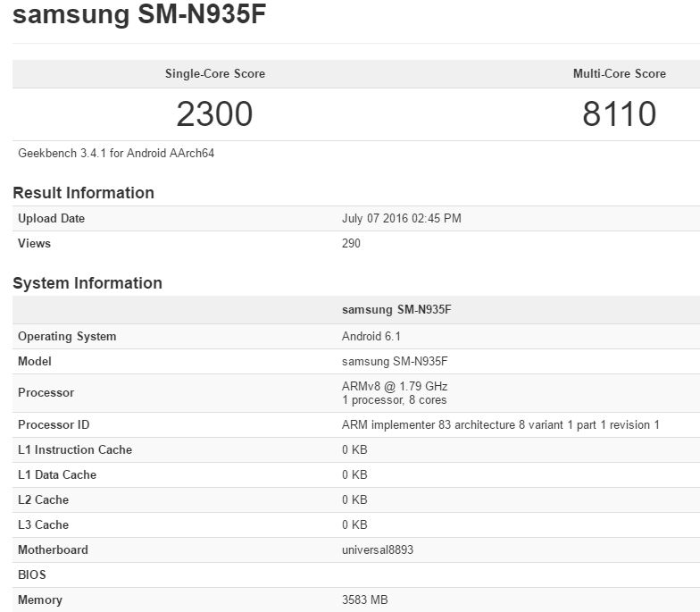Select the L1 Data Cache label

[x=57, y=475]
